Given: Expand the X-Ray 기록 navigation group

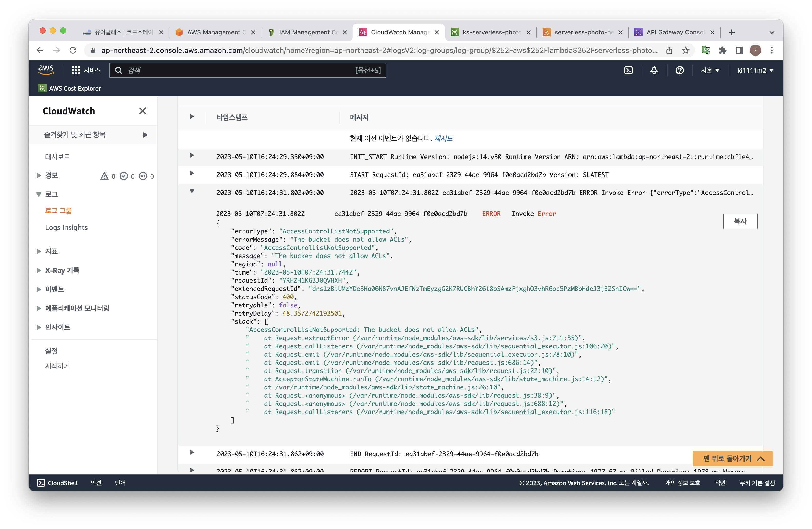Looking at the screenshot, I should point(38,270).
